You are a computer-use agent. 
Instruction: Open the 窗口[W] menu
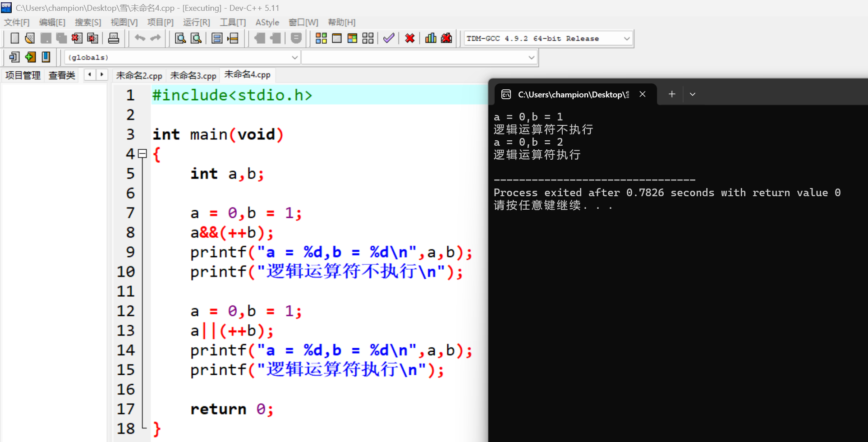303,23
